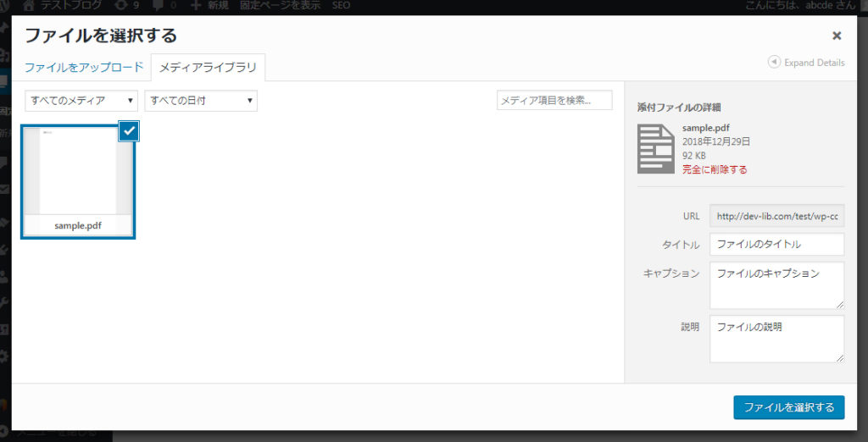Screen dimensions: 868x442
Task: Select the メディアライブラリ tab
Action: pos(208,67)
